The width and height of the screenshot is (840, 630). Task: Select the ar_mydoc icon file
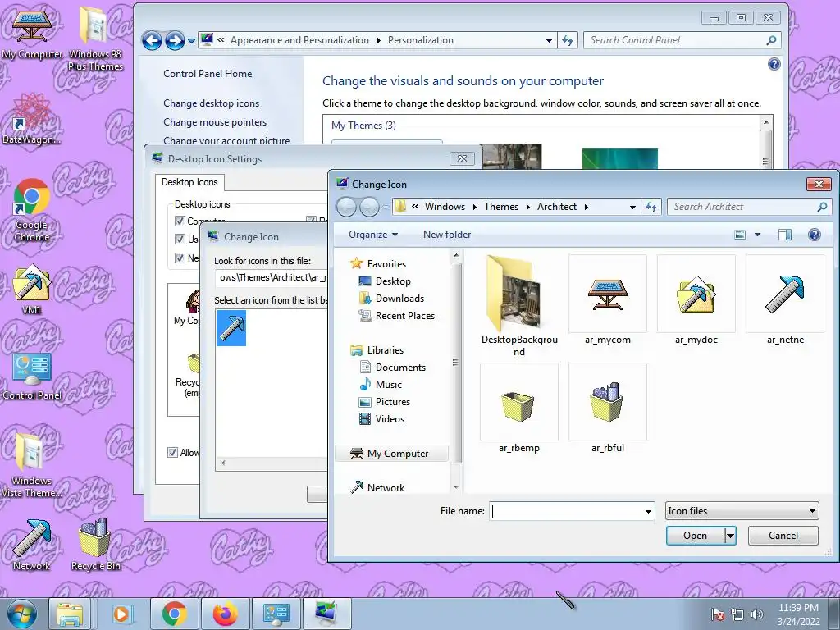pyautogui.click(x=696, y=300)
